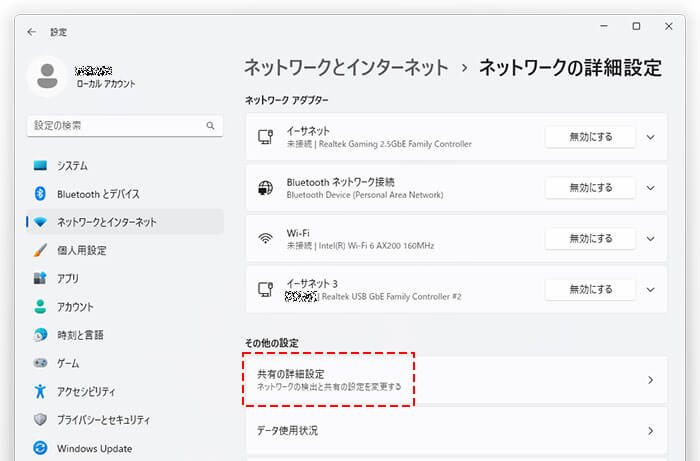Disable イーサネット 3 with 無効にする
The image size is (700, 461).
tap(590, 290)
